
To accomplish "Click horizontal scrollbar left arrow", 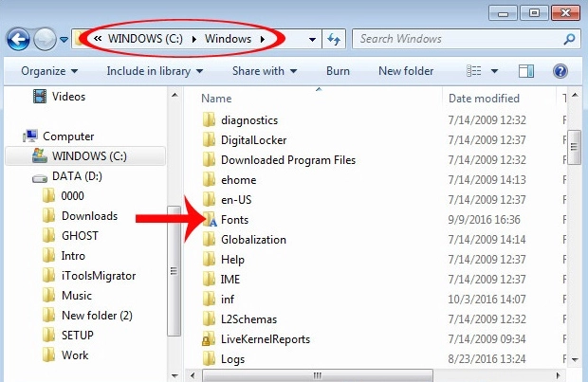I will click(193, 375).
